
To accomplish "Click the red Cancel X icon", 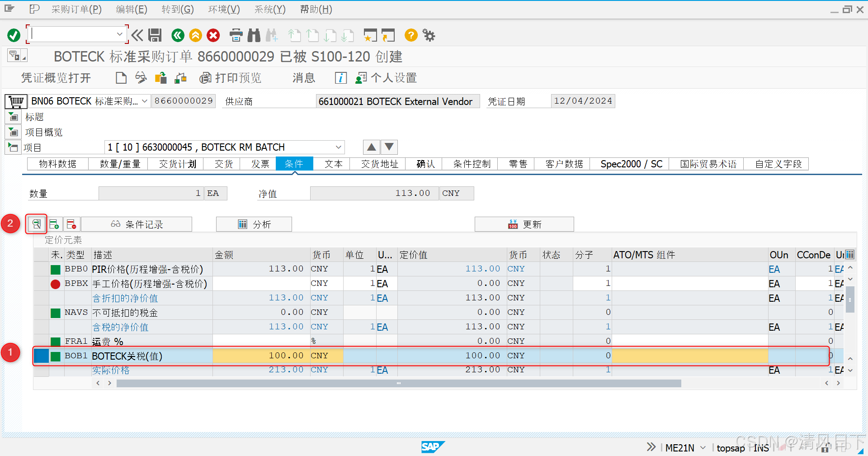I will pos(213,35).
